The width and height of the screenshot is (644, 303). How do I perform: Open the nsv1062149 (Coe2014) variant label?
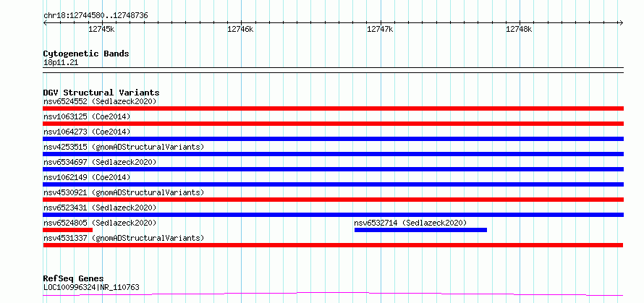(87, 177)
